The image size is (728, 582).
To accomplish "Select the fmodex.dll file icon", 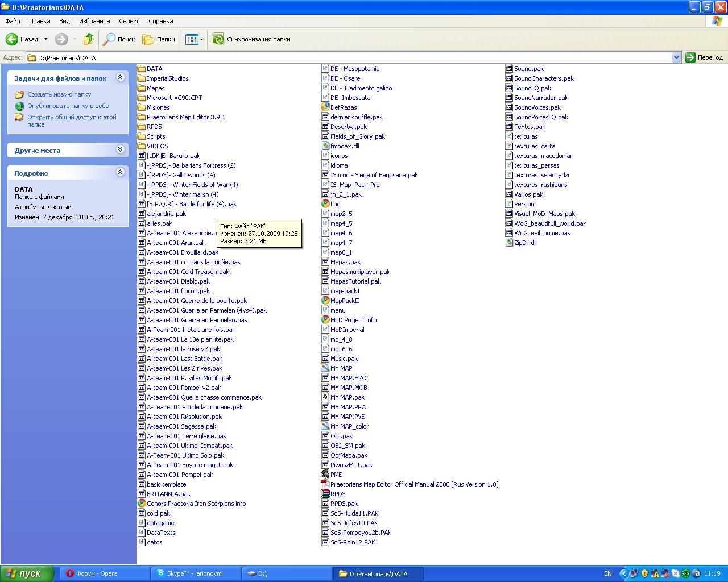I will pyautogui.click(x=325, y=146).
